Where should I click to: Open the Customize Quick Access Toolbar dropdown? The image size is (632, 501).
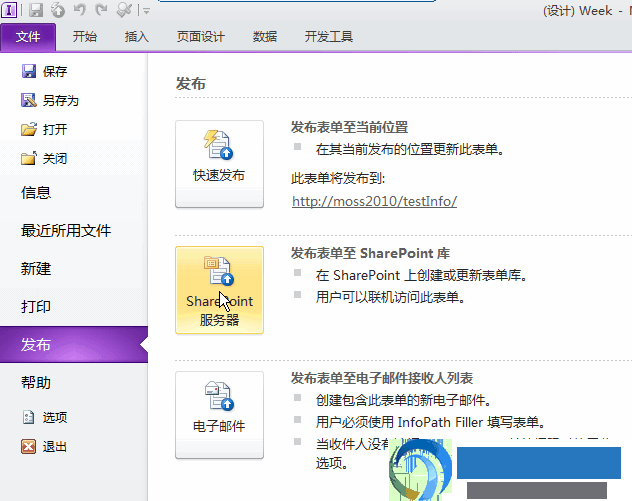coord(146,11)
